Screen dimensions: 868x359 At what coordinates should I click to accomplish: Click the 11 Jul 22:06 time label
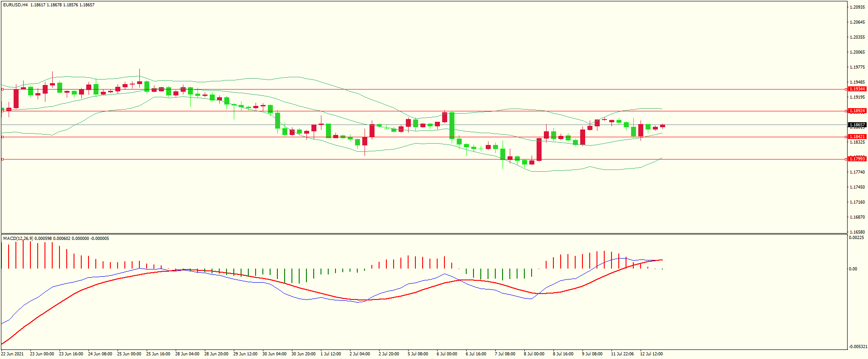point(622,354)
